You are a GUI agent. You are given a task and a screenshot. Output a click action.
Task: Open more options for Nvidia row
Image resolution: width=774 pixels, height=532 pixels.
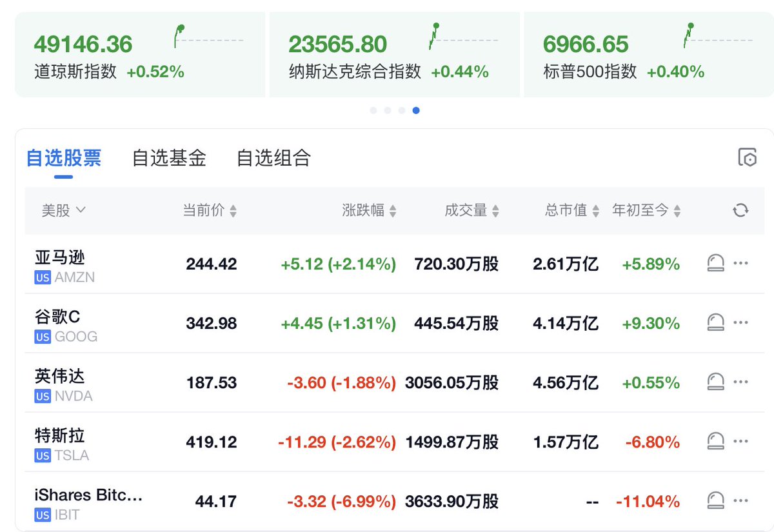[x=740, y=382]
